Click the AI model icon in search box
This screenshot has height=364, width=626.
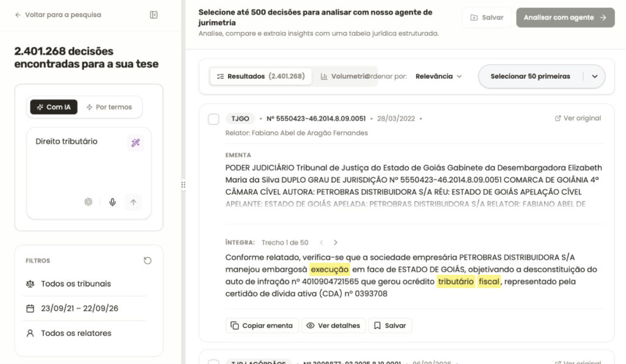point(88,202)
